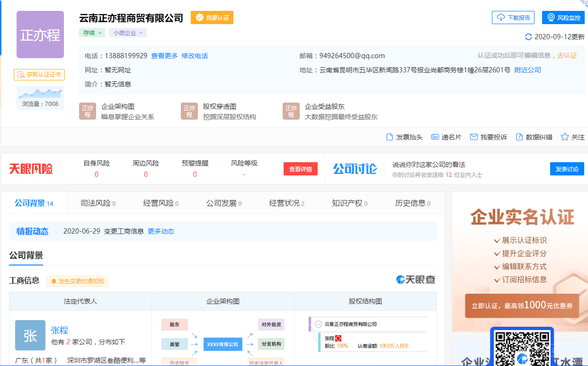Image resolution: width=588 pixels, height=366 pixels.
Task: Click 我要投诉 envelope icon
Action: 473,137
